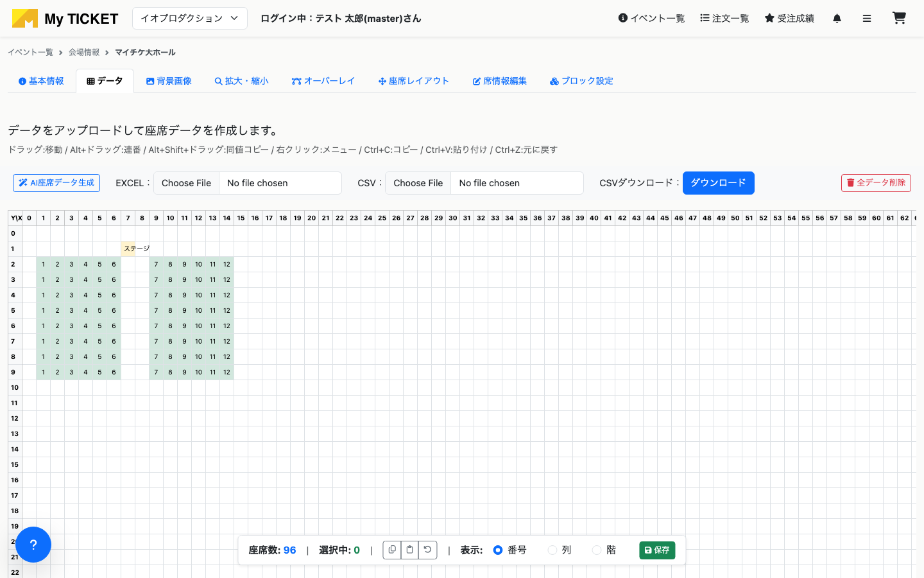Click seat 6 in grid row 5
Viewport: 924px width, 578px height.
(114, 310)
